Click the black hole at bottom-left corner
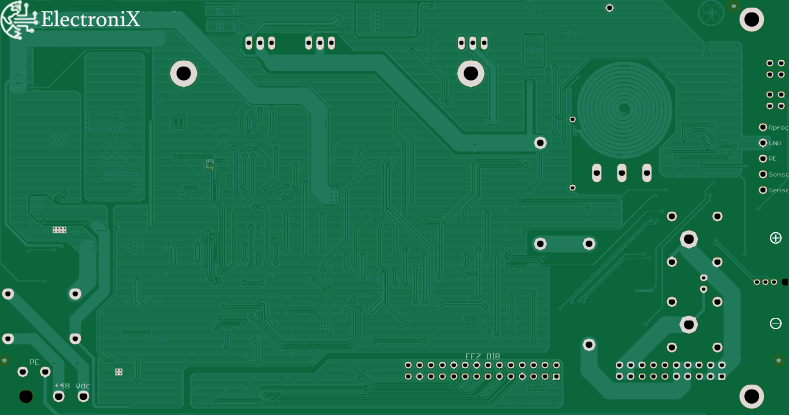The image size is (789, 415). click(25, 396)
